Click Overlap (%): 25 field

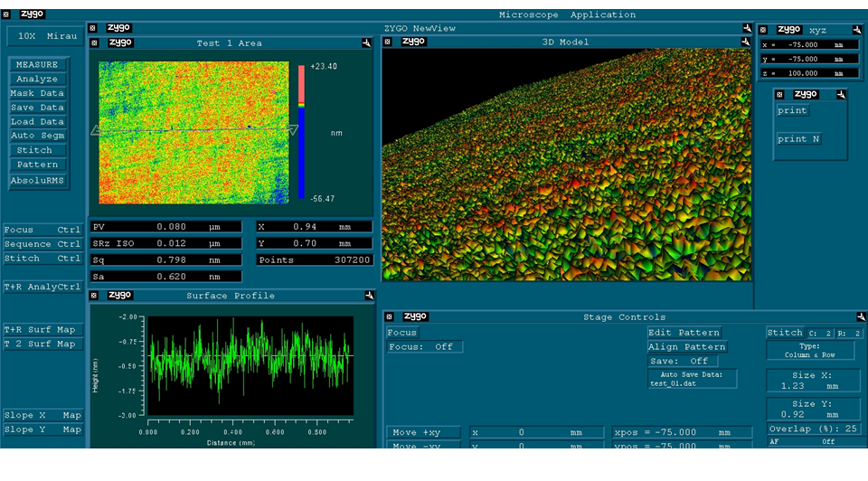813,429
